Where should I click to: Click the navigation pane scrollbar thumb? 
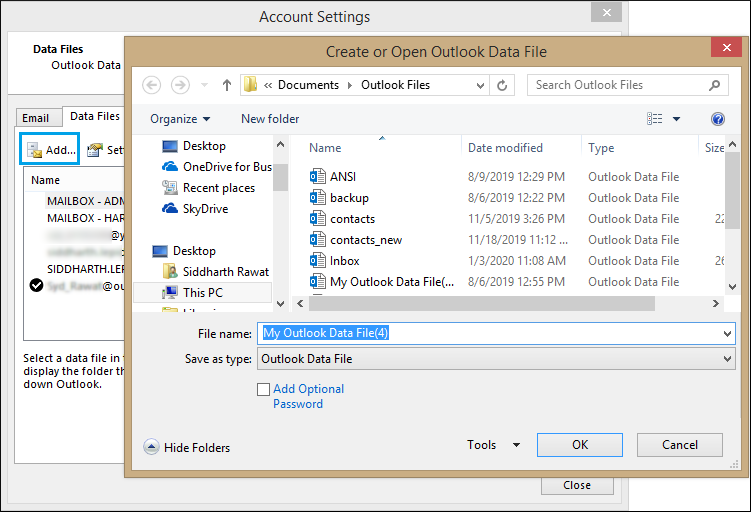(x=281, y=177)
